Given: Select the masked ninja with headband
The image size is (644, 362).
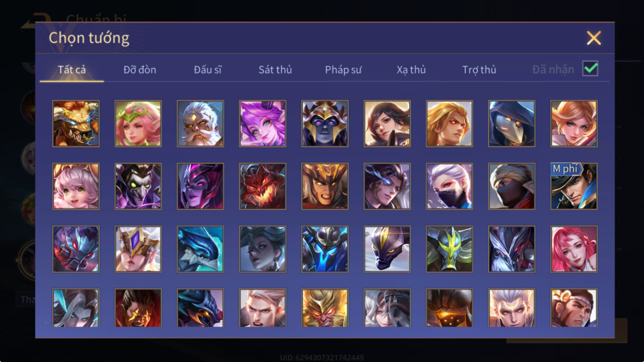Looking at the screenshot, I should click(512, 186).
